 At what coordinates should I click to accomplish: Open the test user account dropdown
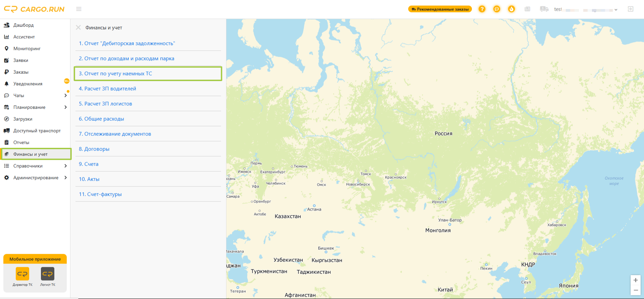click(x=586, y=9)
